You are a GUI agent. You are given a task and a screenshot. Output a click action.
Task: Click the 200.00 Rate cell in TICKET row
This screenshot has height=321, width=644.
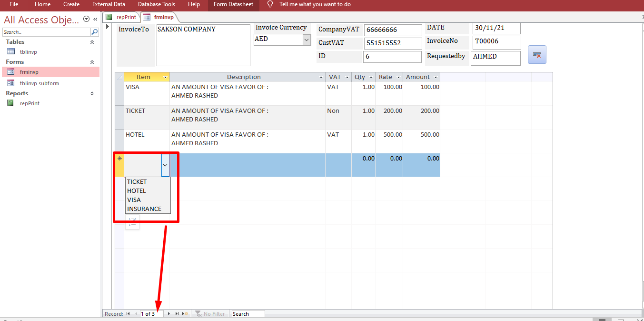[x=389, y=117]
